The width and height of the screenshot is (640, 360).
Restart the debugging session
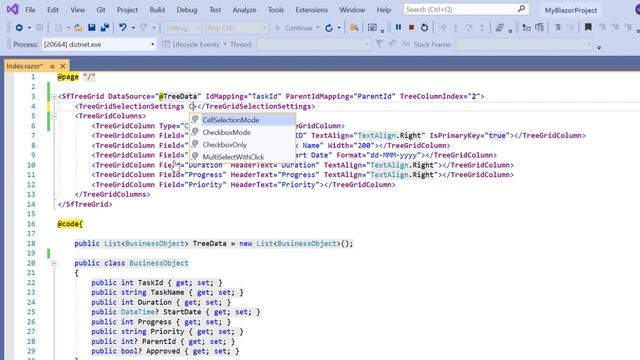(424, 27)
